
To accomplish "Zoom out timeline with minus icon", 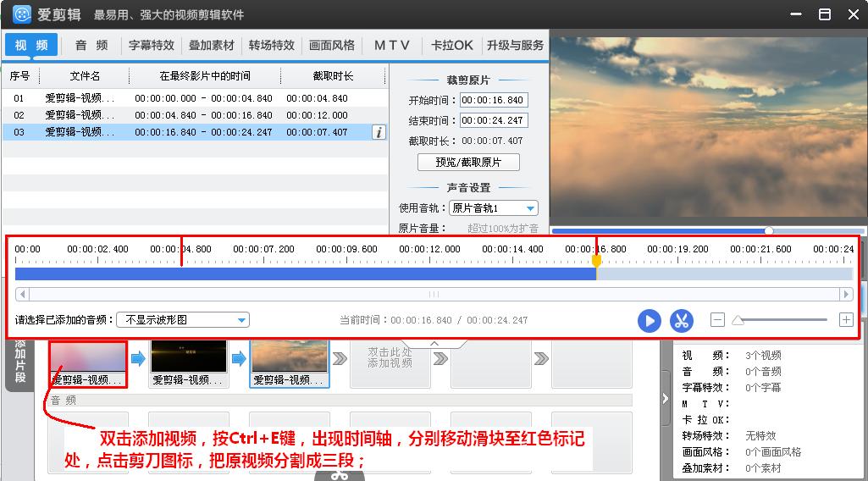I will [717, 319].
